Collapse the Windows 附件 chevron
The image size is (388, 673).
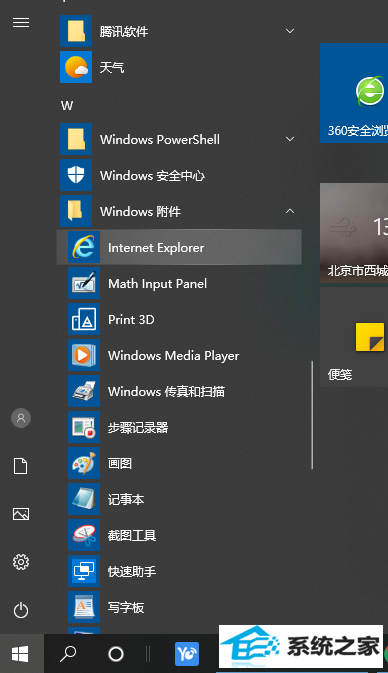(290, 211)
